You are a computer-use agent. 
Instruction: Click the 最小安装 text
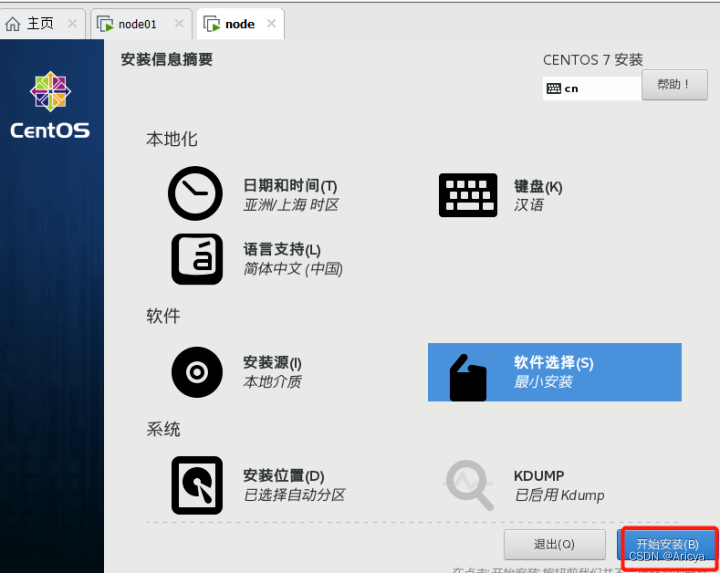click(x=543, y=382)
